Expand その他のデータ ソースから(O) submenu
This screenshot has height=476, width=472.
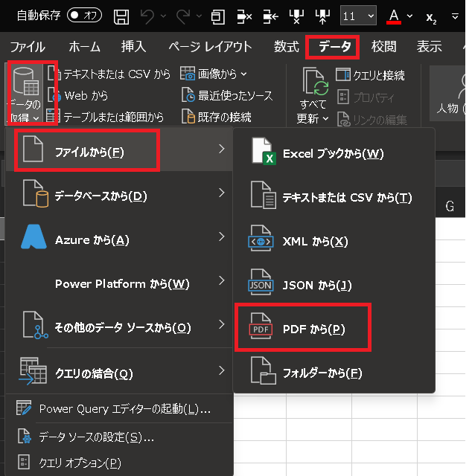[x=119, y=326]
